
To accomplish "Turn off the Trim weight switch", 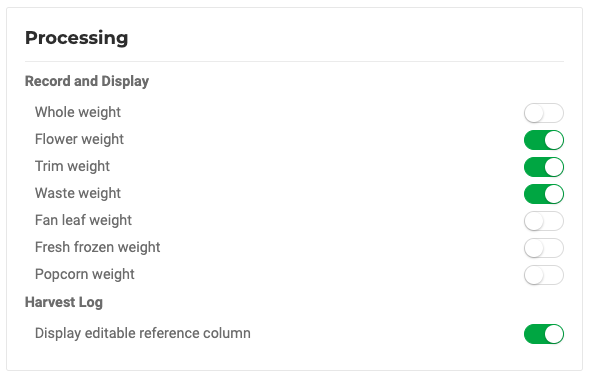I will click(x=544, y=167).
